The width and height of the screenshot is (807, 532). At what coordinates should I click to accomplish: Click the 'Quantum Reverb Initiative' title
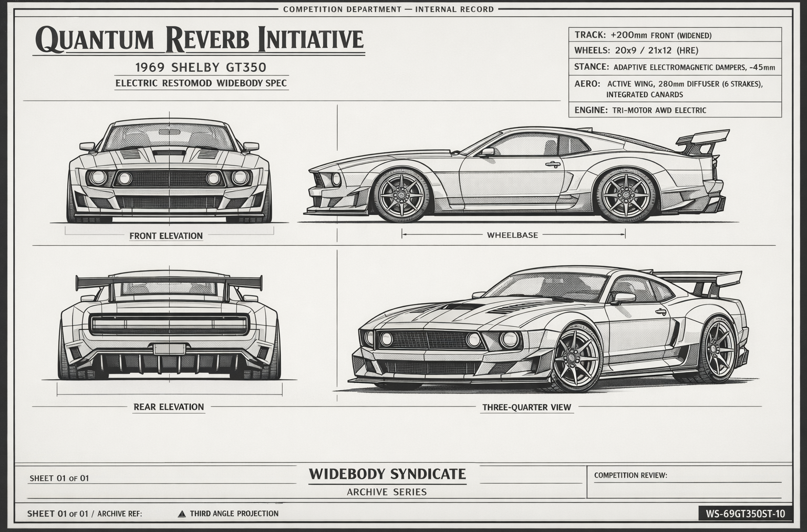pos(200,39)
